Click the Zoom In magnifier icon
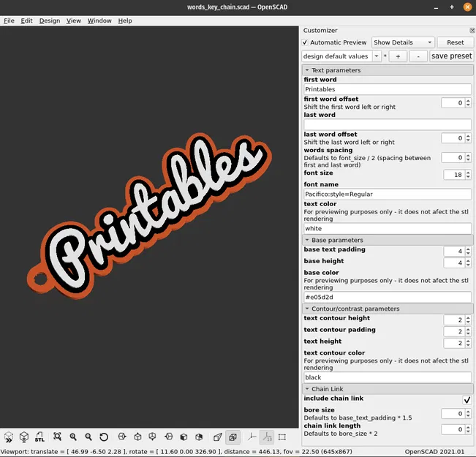476x457 pixels. point(73,437)
